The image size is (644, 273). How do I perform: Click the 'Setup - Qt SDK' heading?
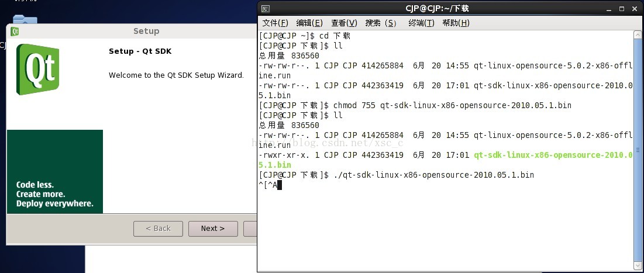[140, 51]
